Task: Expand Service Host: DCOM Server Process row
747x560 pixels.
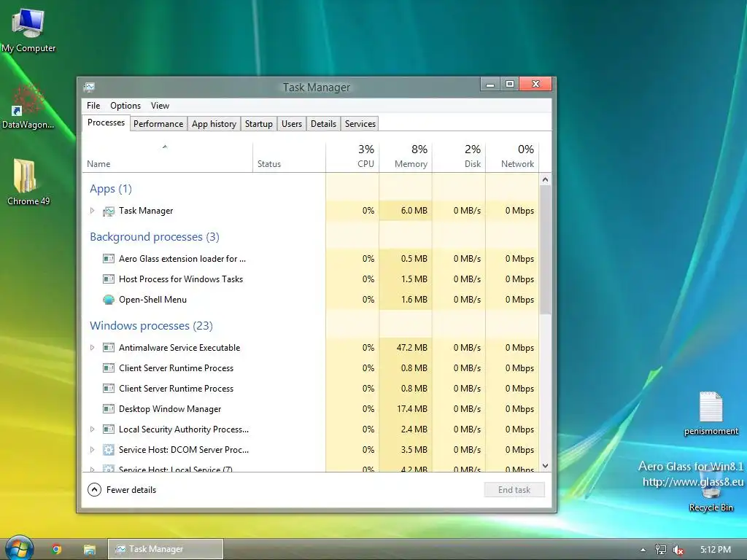Action: 93,449
